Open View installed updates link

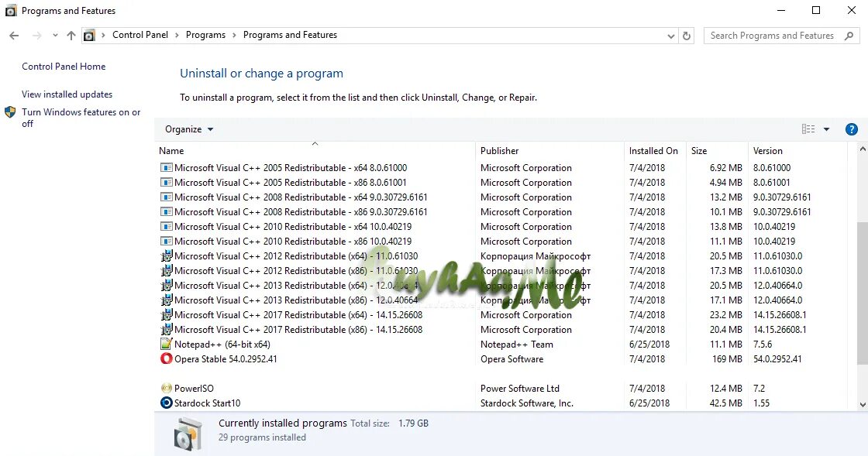[67, 94]
